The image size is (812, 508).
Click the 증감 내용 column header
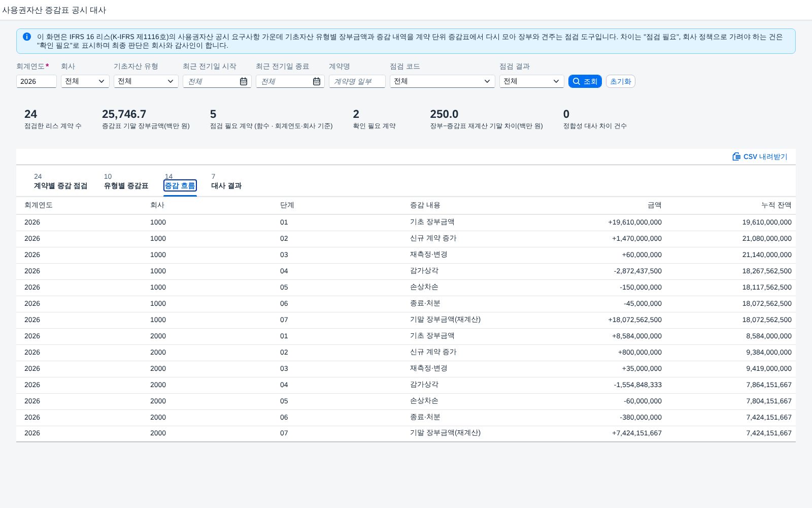(x=425, y=205)
